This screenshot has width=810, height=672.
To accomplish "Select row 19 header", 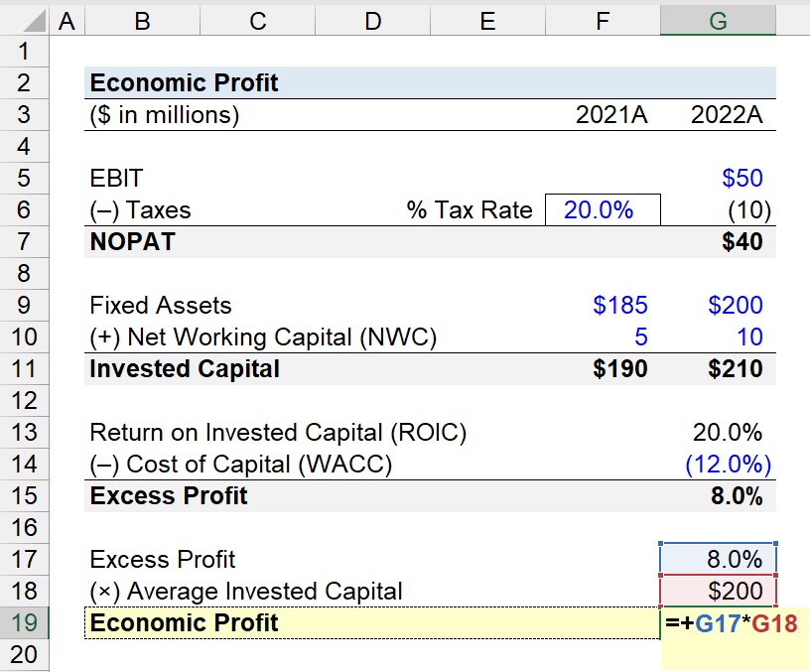I will pos(24,623).
